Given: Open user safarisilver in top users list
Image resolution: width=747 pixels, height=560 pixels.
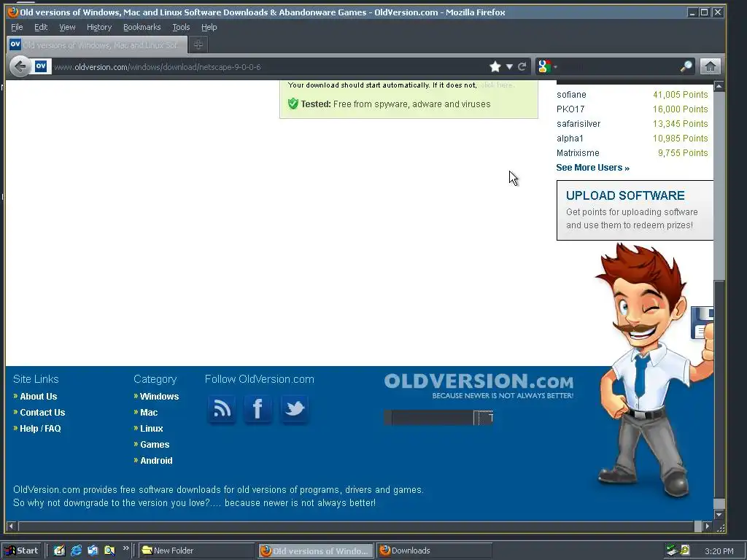Looking at the screenshot, I should (x=578, y=124).
